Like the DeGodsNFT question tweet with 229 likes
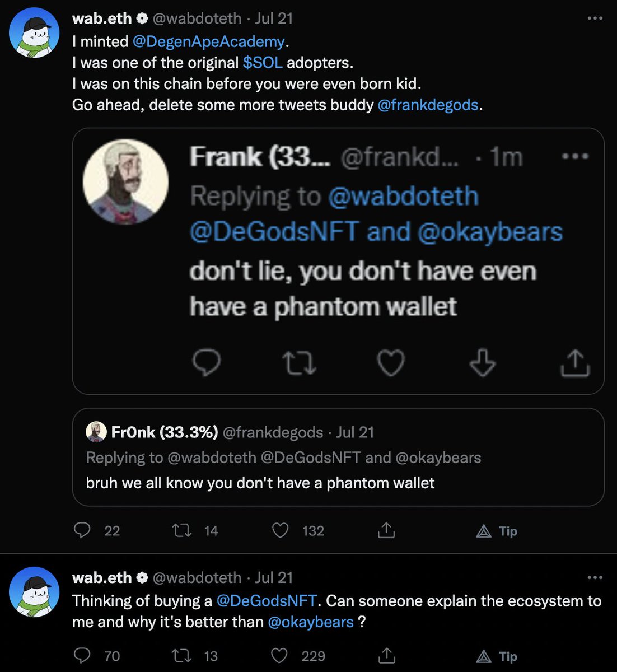The image size is (617, 672). point(279,656)
